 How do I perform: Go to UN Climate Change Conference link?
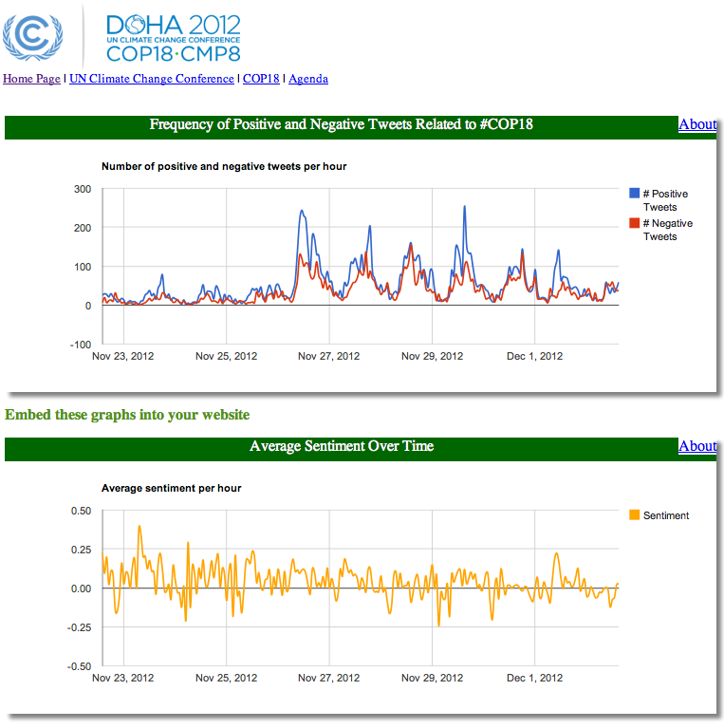point(152,79)
